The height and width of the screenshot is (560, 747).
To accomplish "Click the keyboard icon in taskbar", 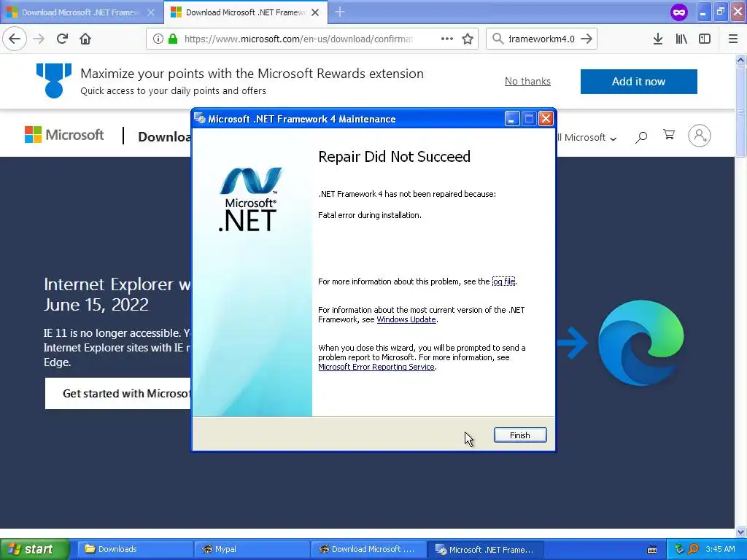I will coord(652,550).
